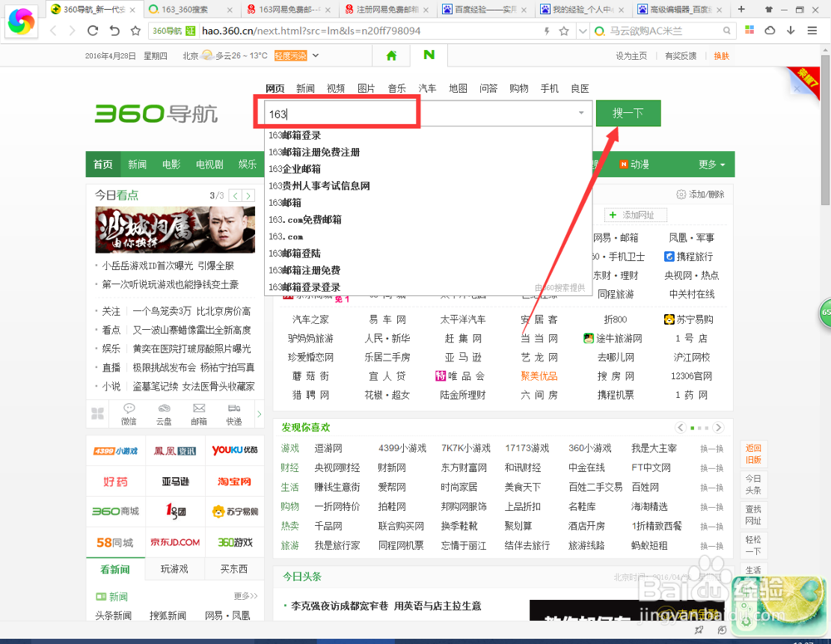
Task: Open the 换肤 skin link
Action: pos(721,56)
